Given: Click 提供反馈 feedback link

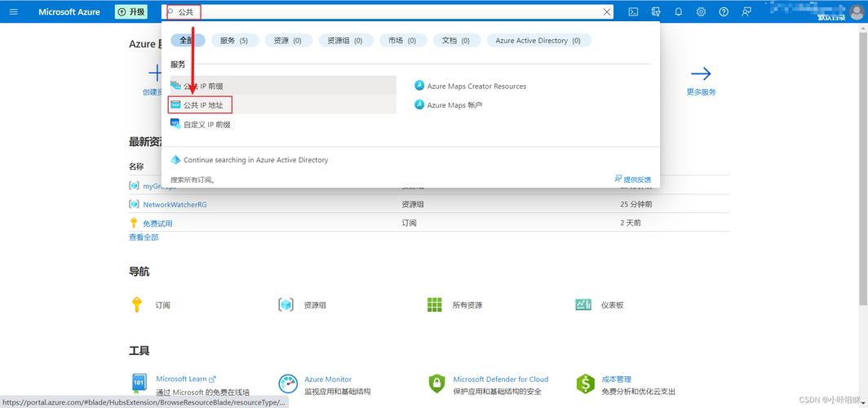Looking at the screenshot, I should [633, 180].
